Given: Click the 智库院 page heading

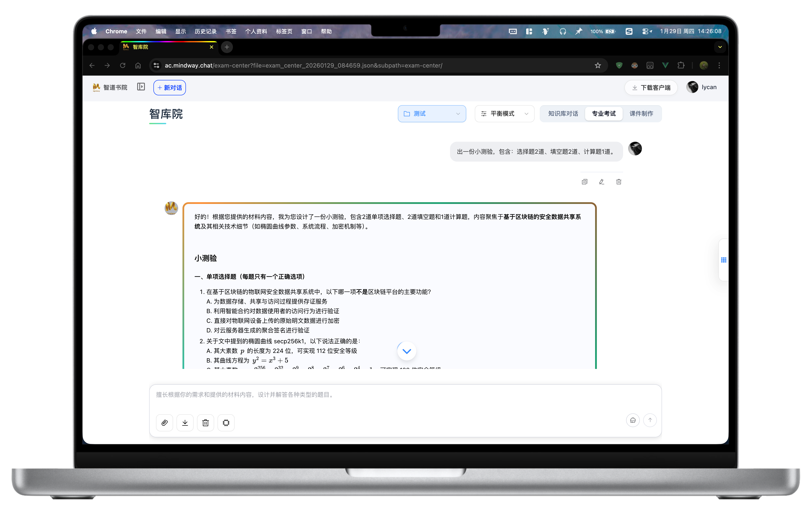Looking at the screenshot, I should click(166, 114).
